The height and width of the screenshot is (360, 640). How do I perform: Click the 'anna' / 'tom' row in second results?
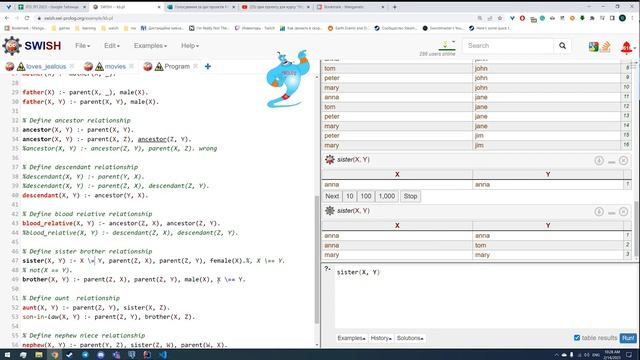tap(476, 245)
